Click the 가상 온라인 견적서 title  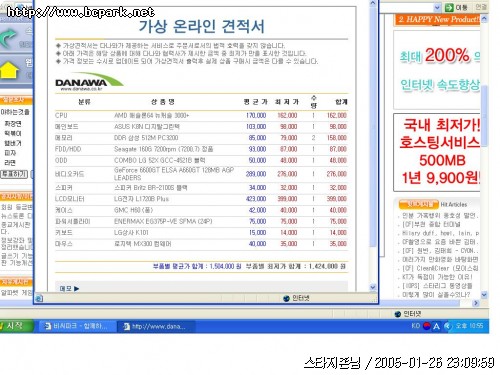pos(202,27)
